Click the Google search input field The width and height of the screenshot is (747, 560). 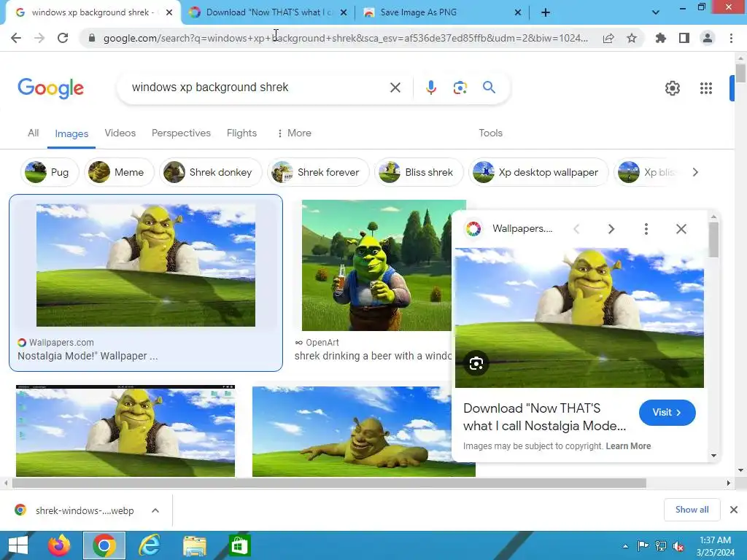(x=258, y=87)
